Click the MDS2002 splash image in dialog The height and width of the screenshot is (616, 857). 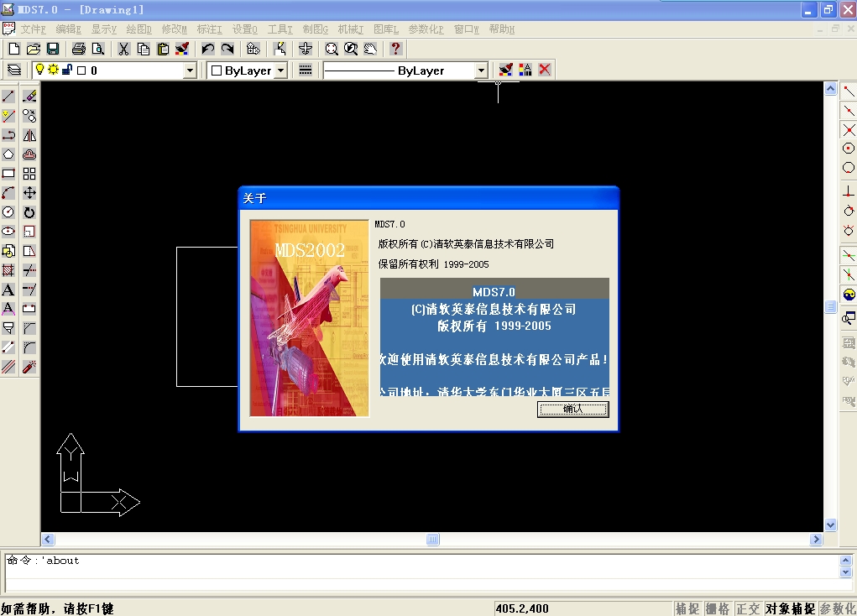coord(310,318)
